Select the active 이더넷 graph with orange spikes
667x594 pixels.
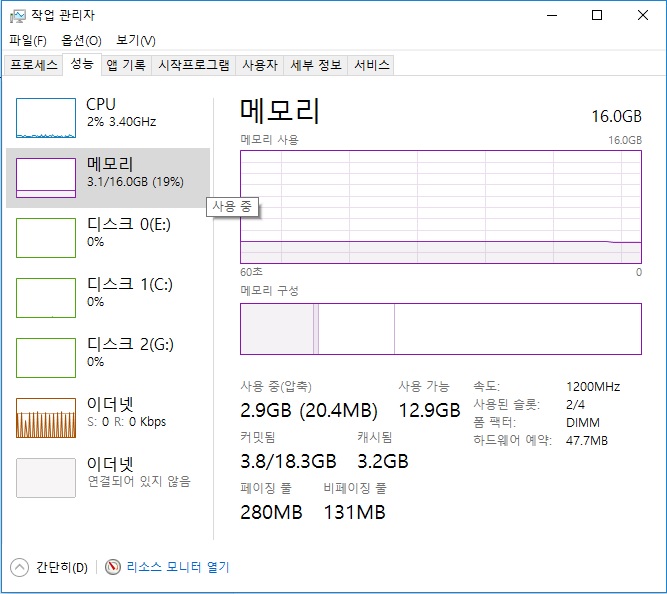point(46,418)
